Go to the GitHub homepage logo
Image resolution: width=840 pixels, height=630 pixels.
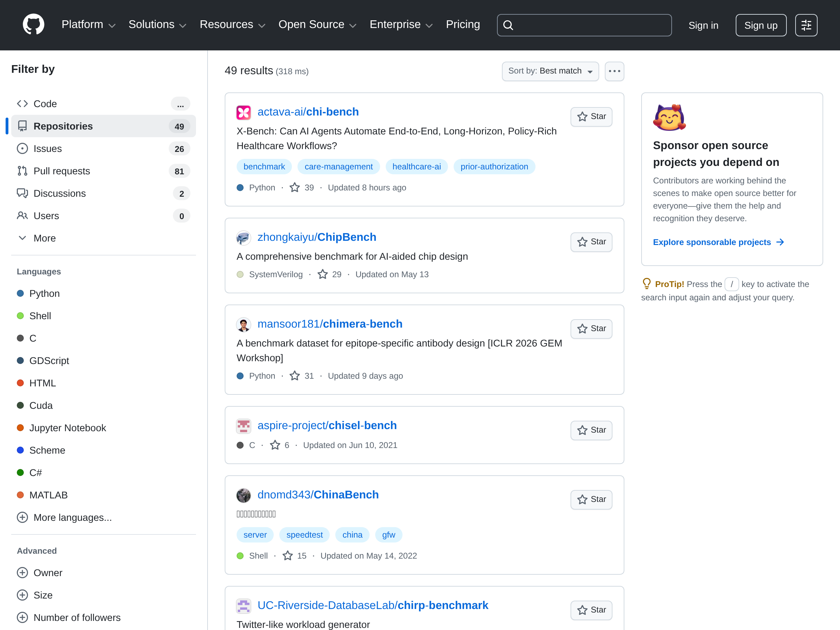tap(33, 25)
